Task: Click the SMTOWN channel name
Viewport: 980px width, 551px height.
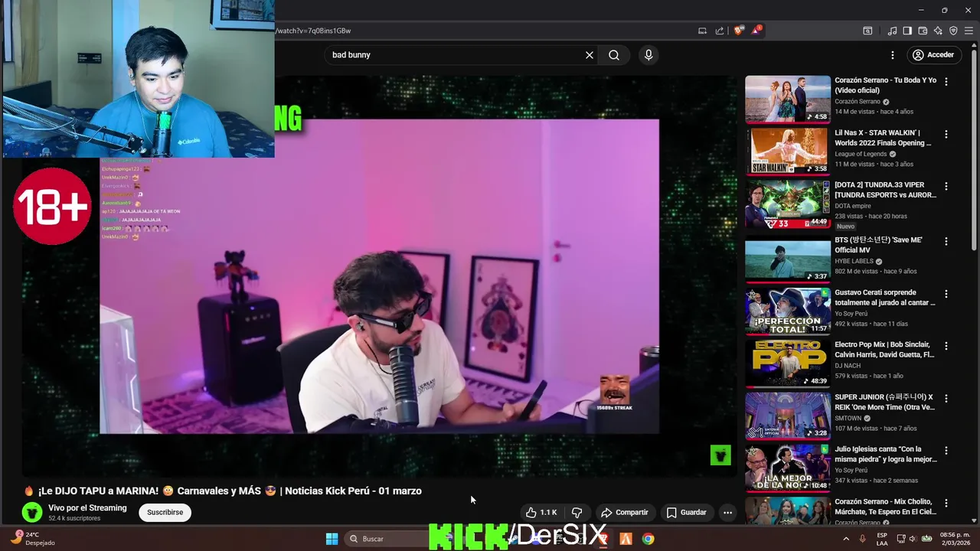Action: (x=848, y=418)
